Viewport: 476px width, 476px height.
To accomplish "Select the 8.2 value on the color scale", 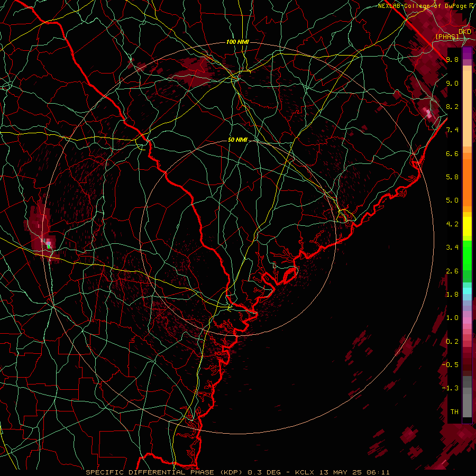I will tap(452, 106).
